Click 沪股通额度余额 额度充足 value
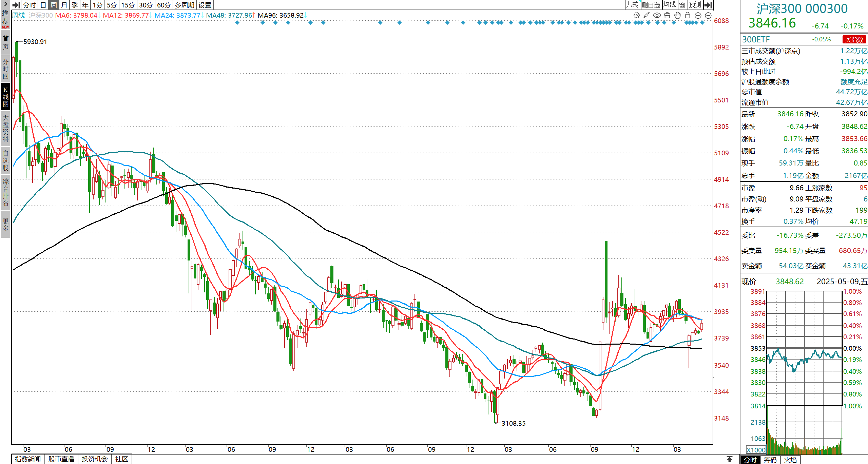Image resolution: width=868 pixels, height=464 pixels. 854,82
